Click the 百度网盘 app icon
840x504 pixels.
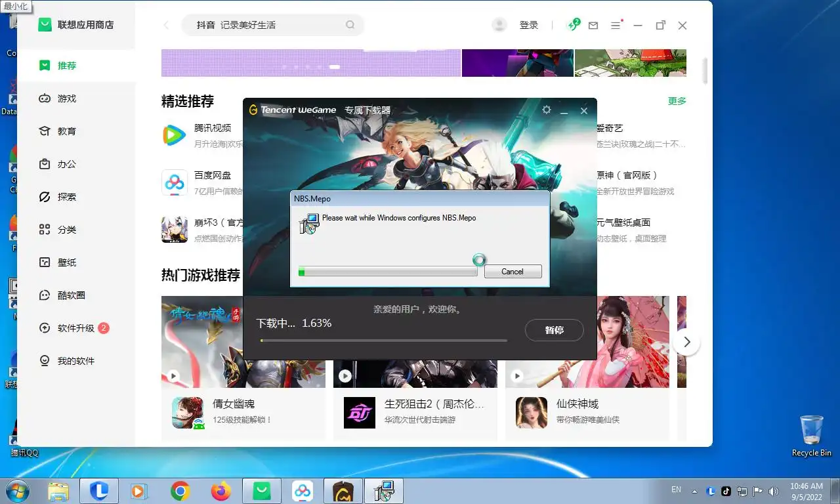click(x=175, y=182)
